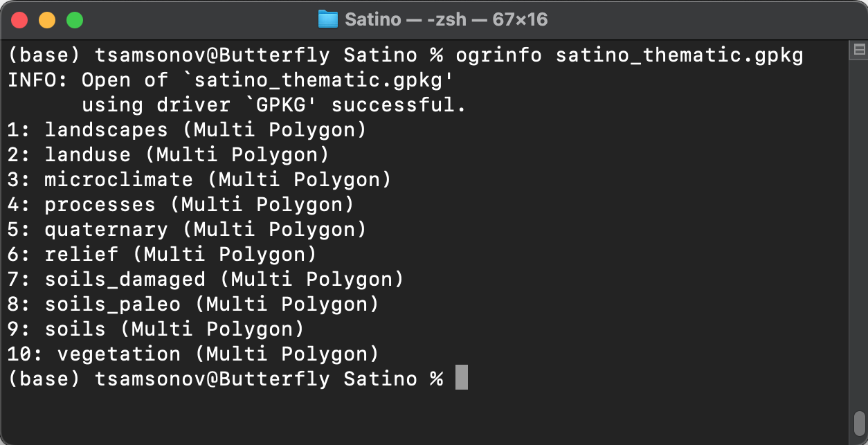Viewport: 868px width, 445px height.
Task: Click the "quaternary" layer name
Action: [106, 230]
